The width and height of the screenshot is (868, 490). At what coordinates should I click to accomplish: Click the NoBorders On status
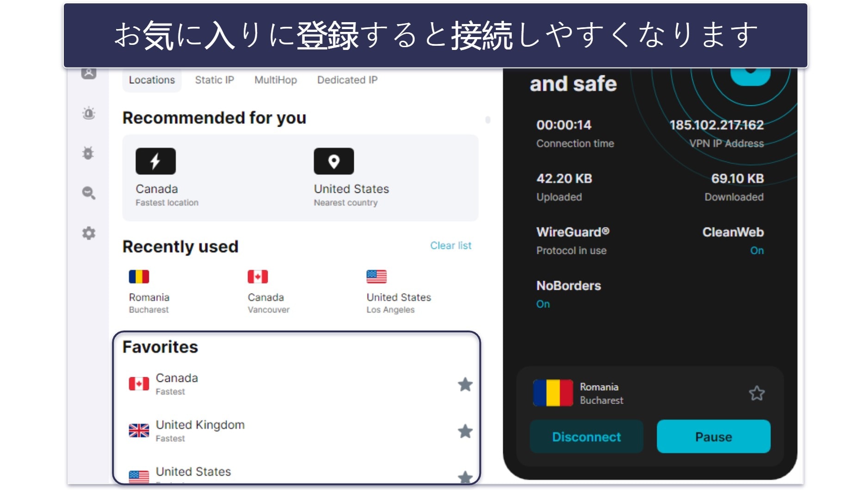coord(543,304)
